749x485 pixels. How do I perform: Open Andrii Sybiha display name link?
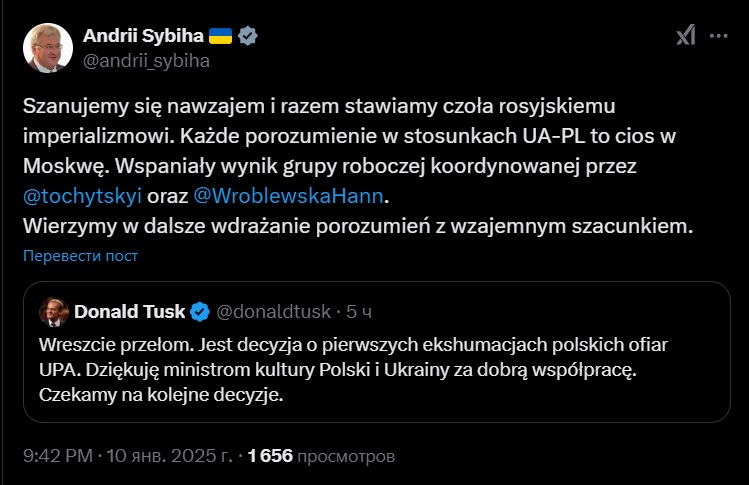(x=143, y=36)
